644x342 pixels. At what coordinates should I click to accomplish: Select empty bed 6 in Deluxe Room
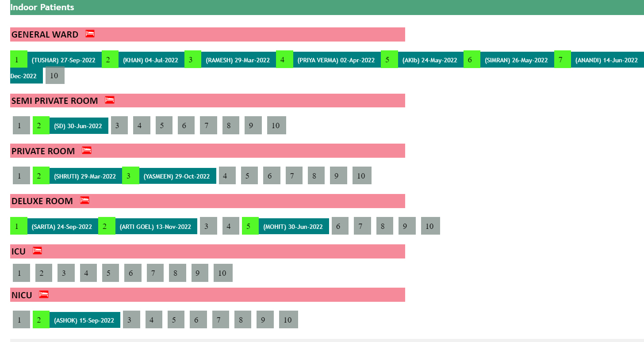click(340, 226)
